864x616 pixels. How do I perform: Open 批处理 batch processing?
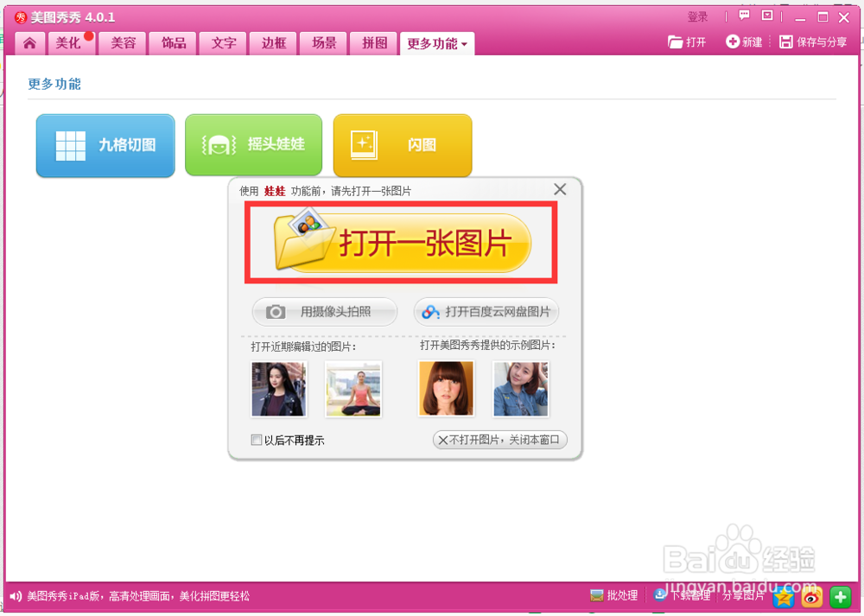click(x=613, y=595)
